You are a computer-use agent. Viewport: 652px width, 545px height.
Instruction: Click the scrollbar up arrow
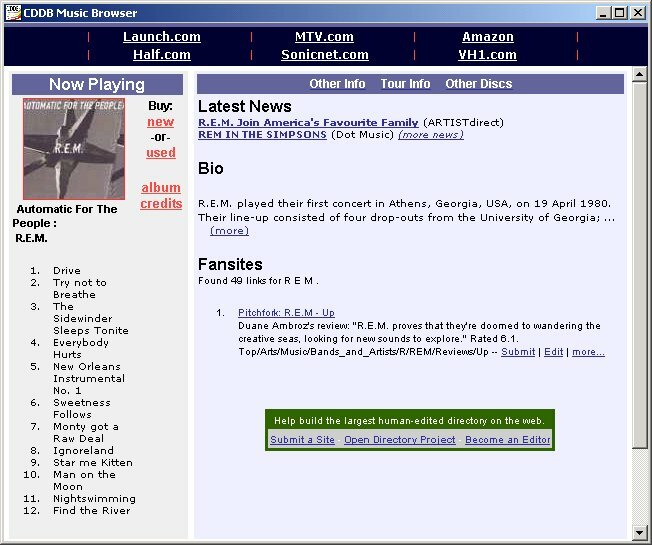[639, 75]
